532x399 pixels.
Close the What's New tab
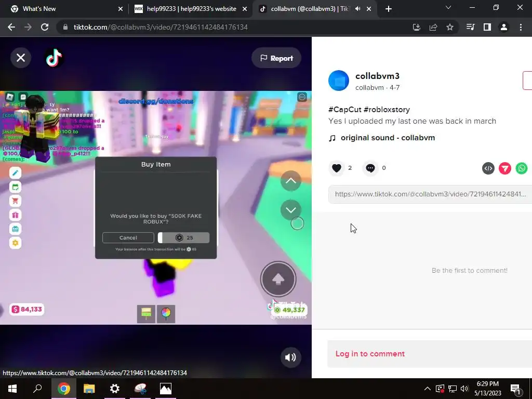(121, 9)
